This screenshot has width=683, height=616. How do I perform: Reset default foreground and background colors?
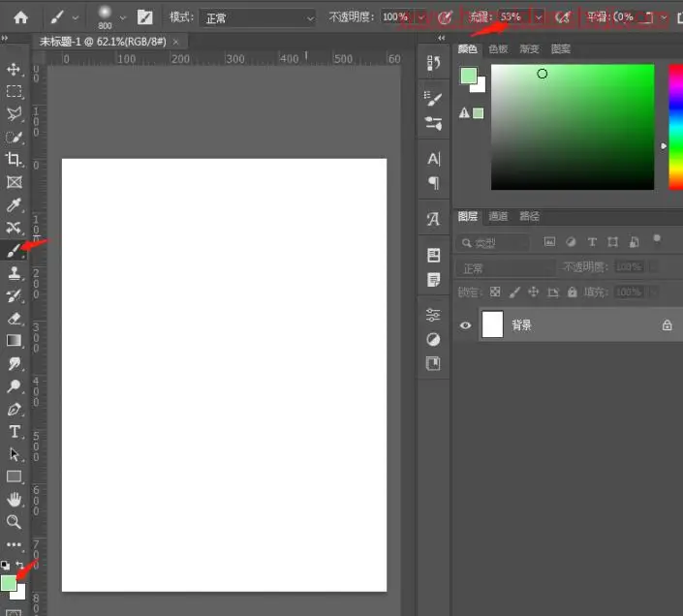tap(5, 565)
